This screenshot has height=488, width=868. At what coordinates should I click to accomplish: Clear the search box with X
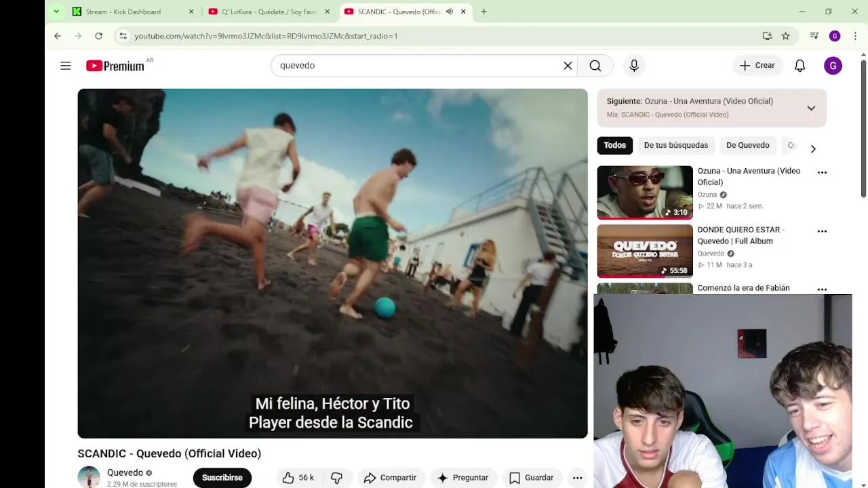pyautogui.click(x=568, y=66)
